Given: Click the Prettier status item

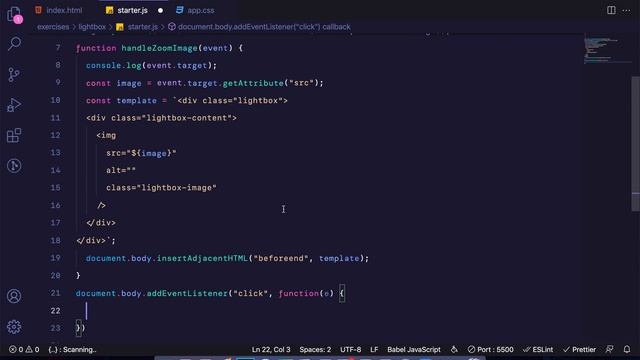Looking at the screenshot, I should pyautogui.click(x=579, y=349).
